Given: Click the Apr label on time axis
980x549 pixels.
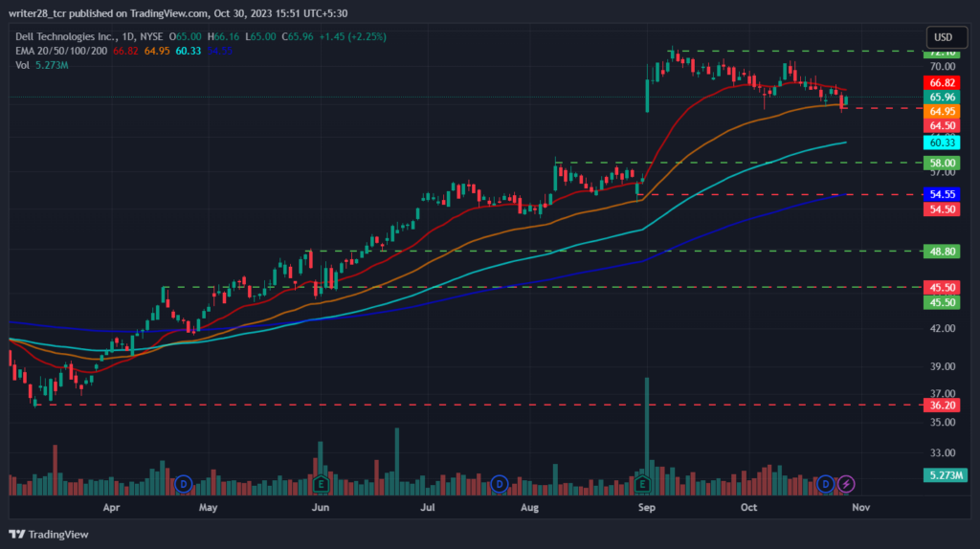Looking at the screenshot, I should [111, 508].
